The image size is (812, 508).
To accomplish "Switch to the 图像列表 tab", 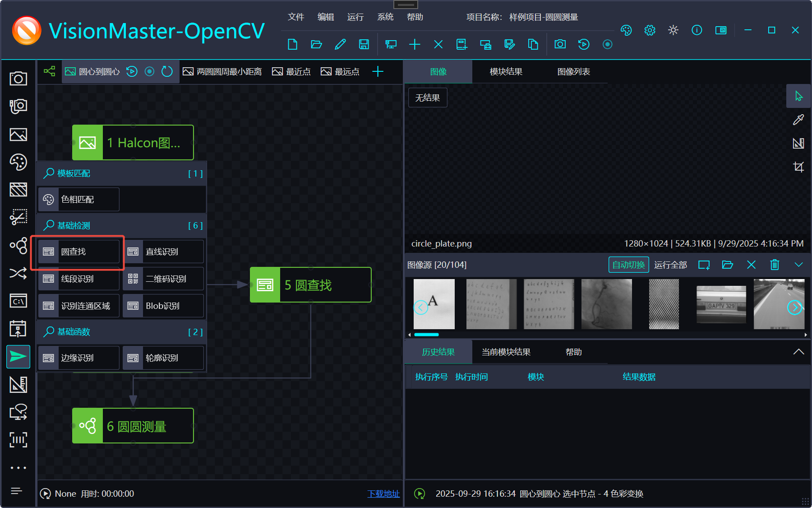I will (x=574, y=72).
